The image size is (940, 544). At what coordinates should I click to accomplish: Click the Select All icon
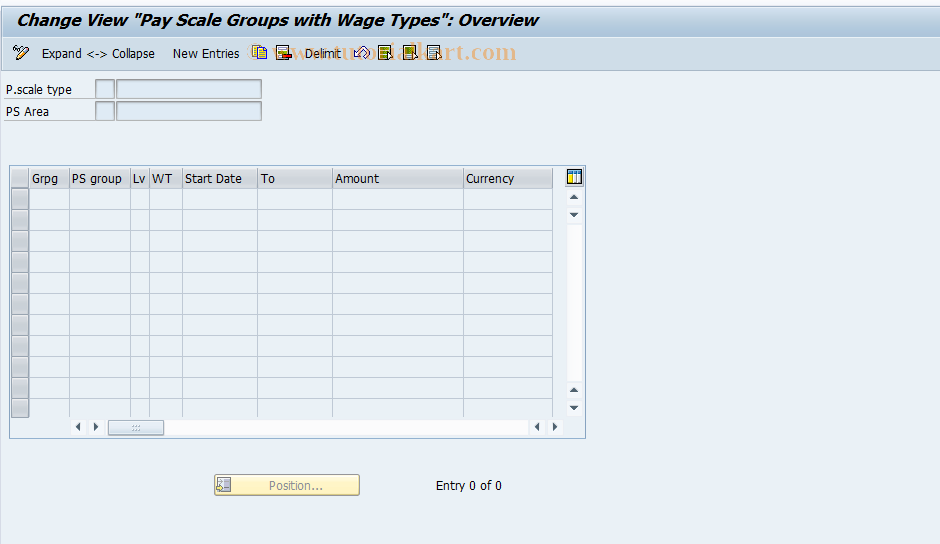[385, 53]
